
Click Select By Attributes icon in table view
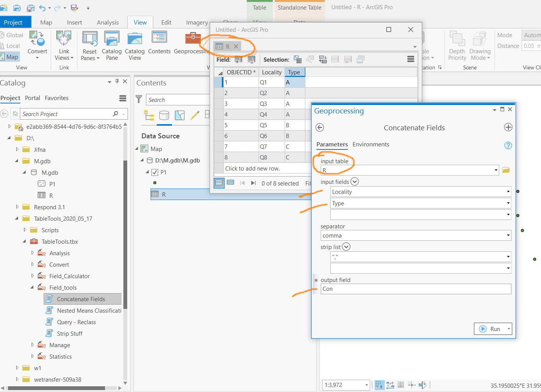(297, 59)
